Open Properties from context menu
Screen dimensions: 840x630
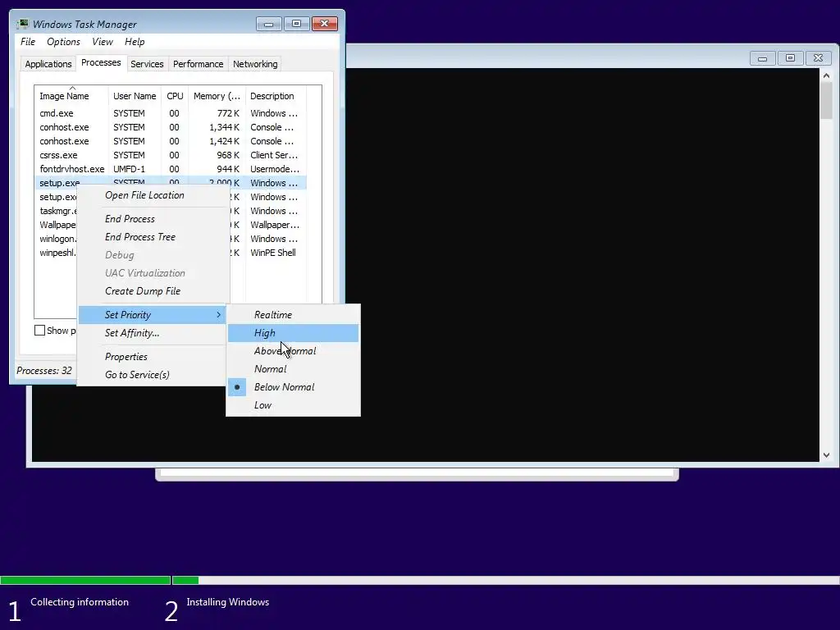coord(153,357)
